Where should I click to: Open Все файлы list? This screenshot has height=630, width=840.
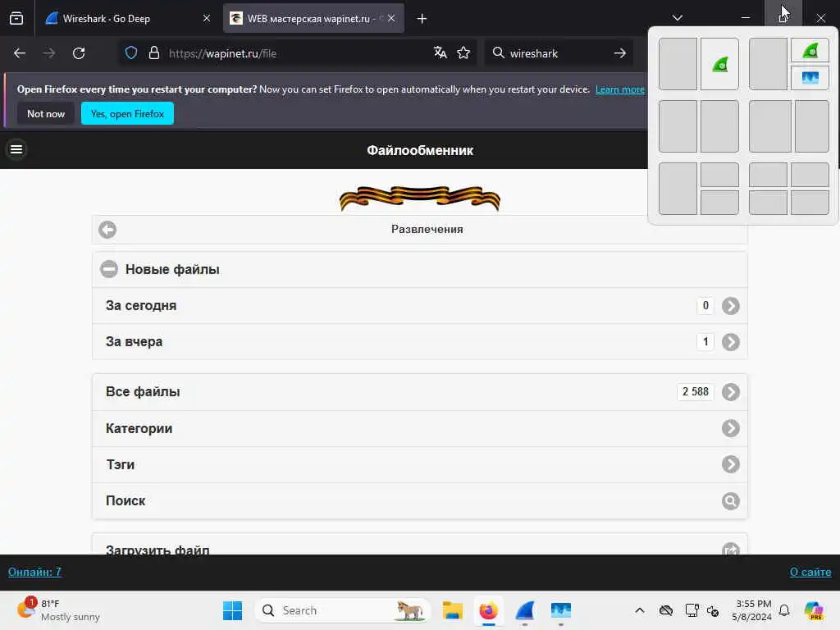pos(419,391)
